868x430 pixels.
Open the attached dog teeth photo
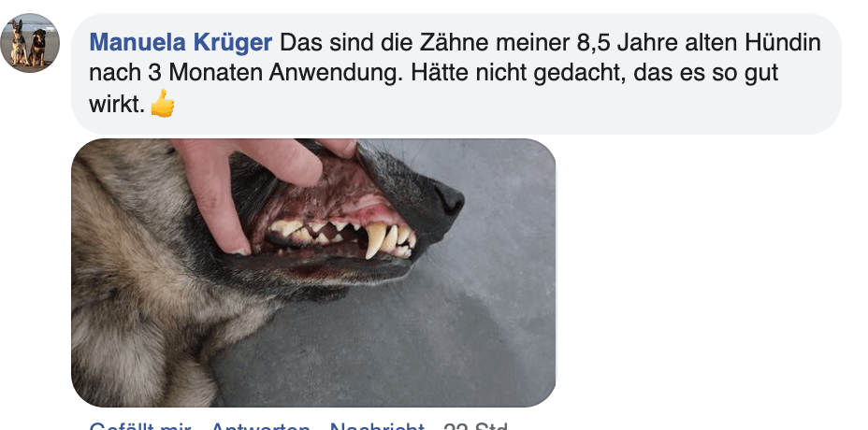tap(313, 273)
